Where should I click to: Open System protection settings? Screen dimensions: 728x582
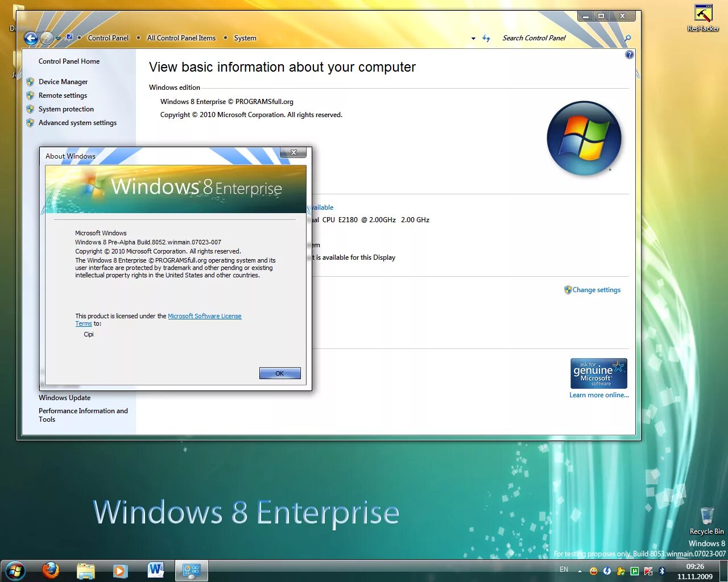pyautogui.click(x=66, y=109)
